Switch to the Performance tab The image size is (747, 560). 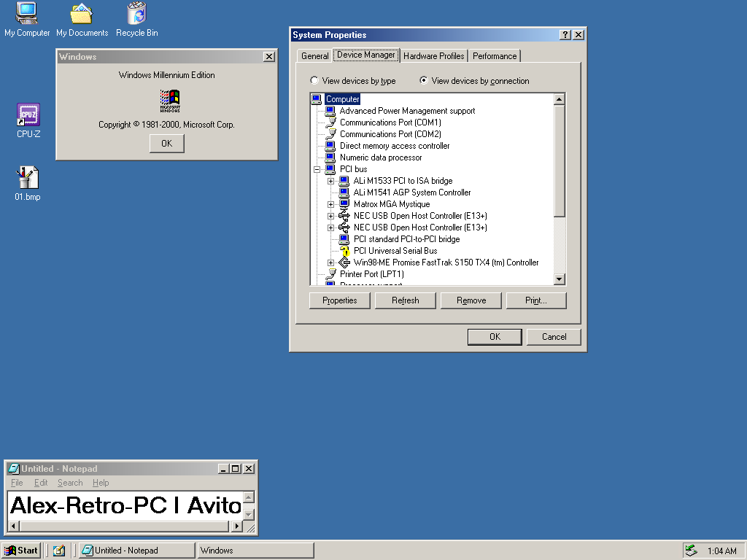[494, 56]
